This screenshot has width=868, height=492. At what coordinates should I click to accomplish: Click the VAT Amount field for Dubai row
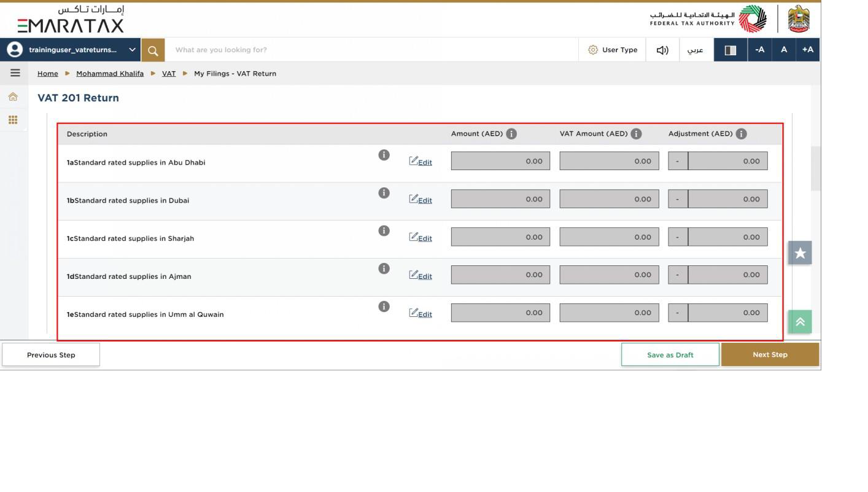click(x=609, y=199)
